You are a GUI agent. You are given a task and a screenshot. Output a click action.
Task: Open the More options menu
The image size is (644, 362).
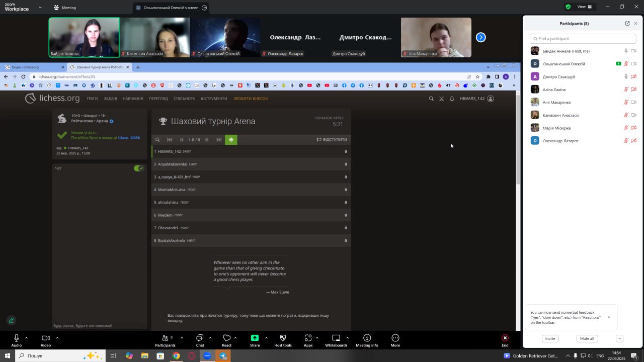(x=395, y=338)
